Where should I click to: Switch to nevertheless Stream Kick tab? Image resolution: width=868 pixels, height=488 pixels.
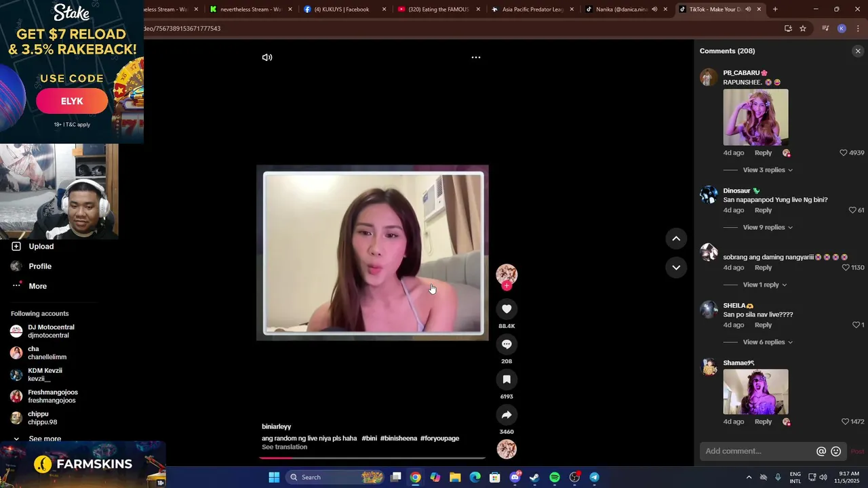click(x=252, y=9)
